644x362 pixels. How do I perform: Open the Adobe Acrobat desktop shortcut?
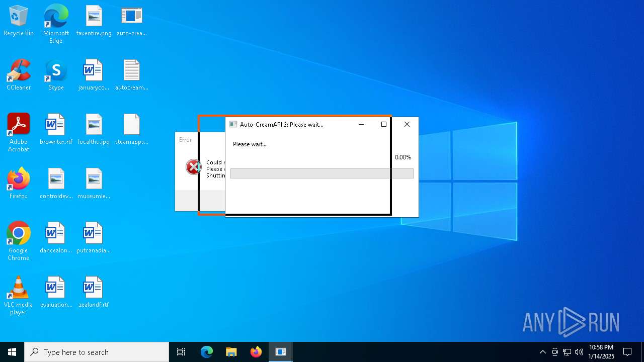19,133
